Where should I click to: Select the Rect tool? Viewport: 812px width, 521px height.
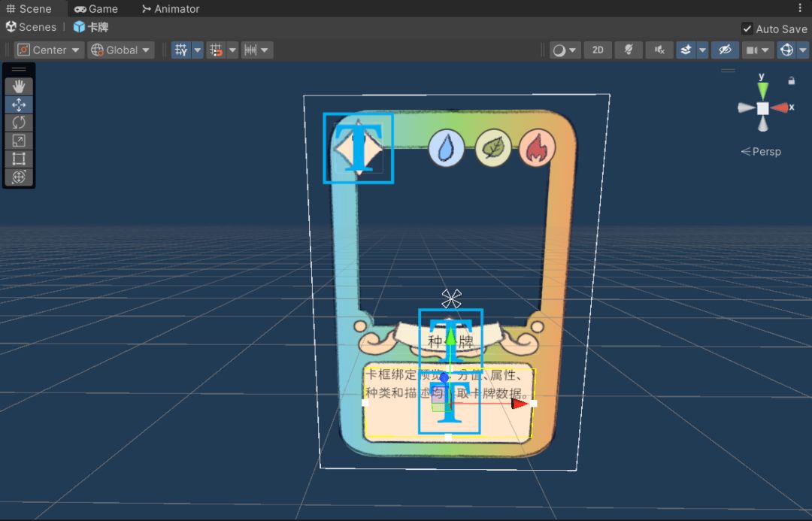pyautogui.click(x=19, y=159)
